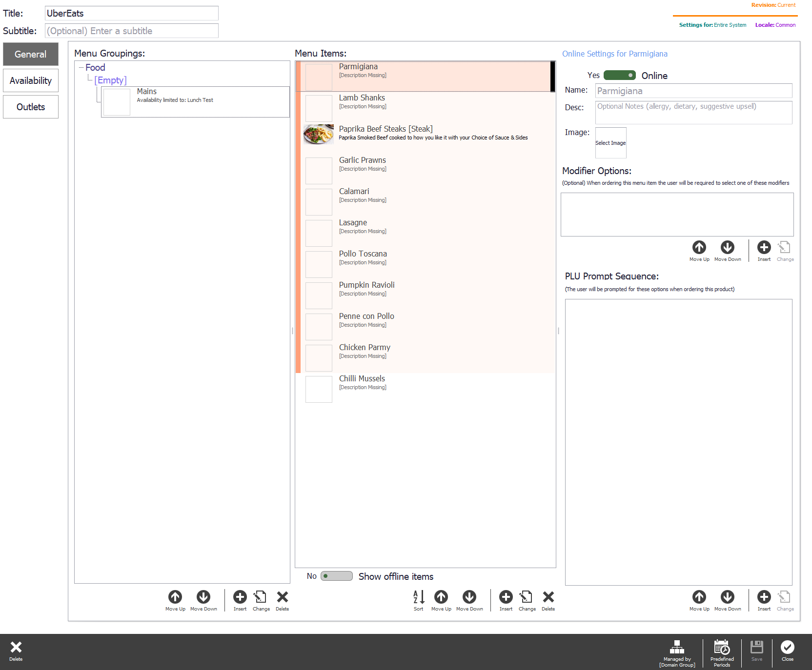The image size is (812, 670).
Task: Click Managed by Domain Group icon
Action: 677,653
